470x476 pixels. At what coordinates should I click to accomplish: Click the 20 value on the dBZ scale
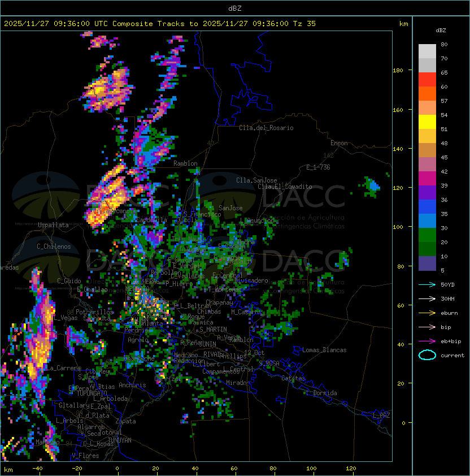[444, 243]
